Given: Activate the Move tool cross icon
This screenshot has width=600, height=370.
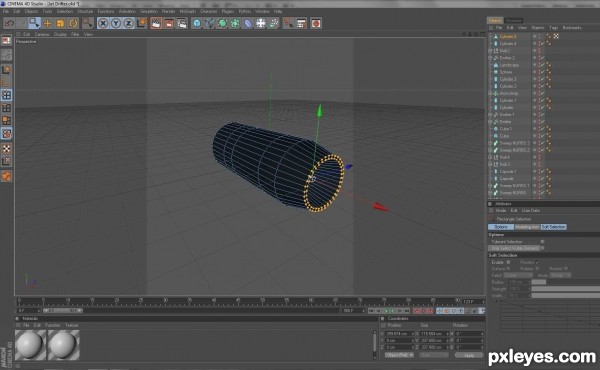Looking at the screenshot, I should pyautogui.click(x=47, y=23).
